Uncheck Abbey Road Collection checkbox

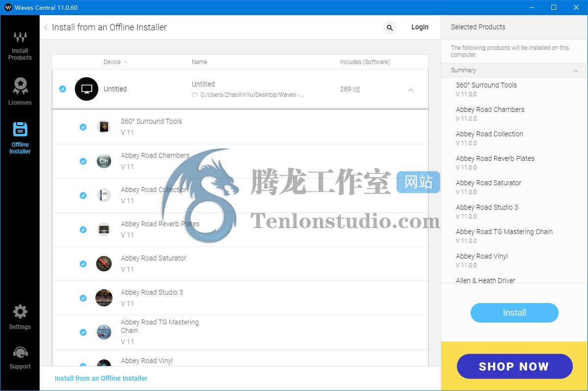83,195
